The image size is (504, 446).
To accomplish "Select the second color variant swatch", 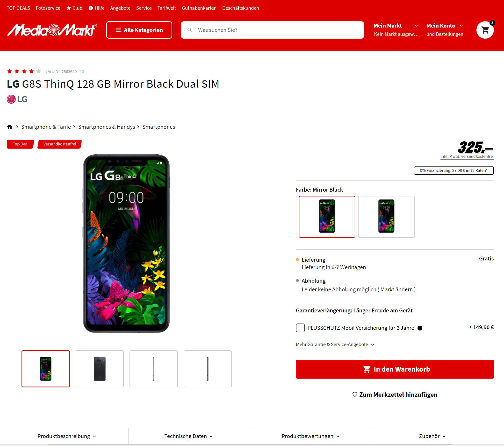I will tap(386, 217).
